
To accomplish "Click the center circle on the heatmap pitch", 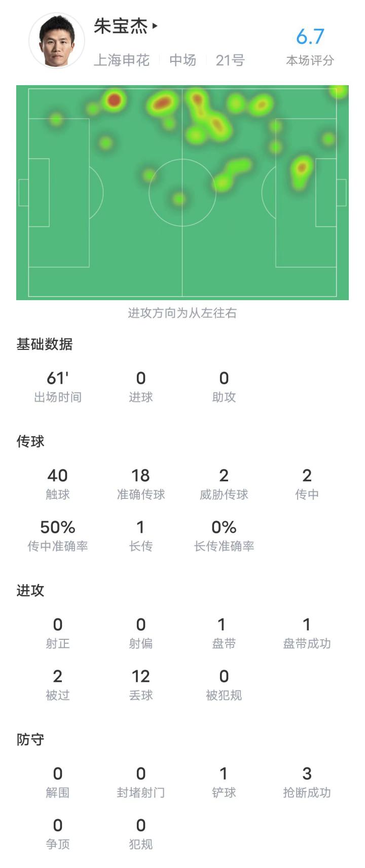I will (x=182, y=192).
